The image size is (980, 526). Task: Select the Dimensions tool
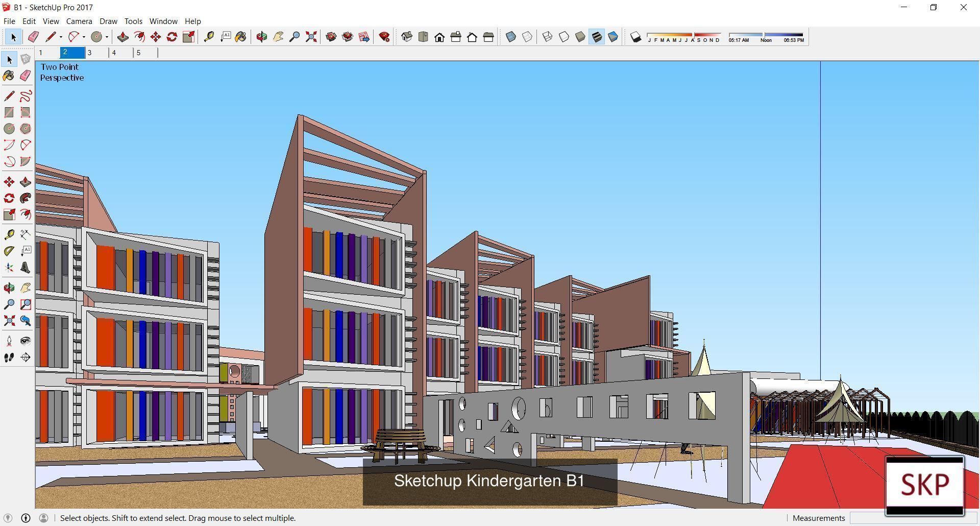pos(26,234)
